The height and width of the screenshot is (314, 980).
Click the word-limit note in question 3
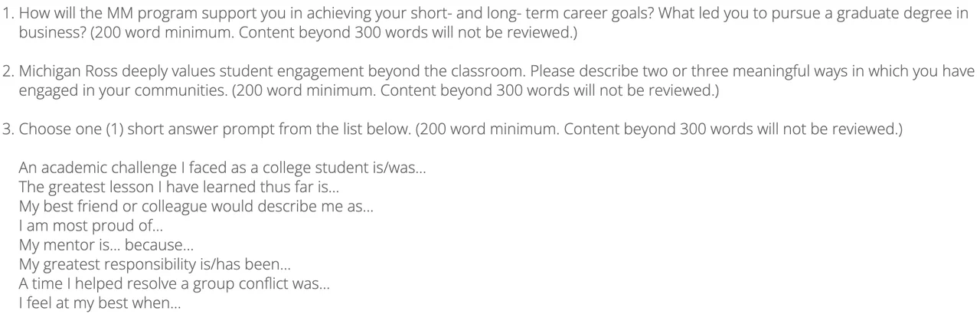click(x=658, y=129)
